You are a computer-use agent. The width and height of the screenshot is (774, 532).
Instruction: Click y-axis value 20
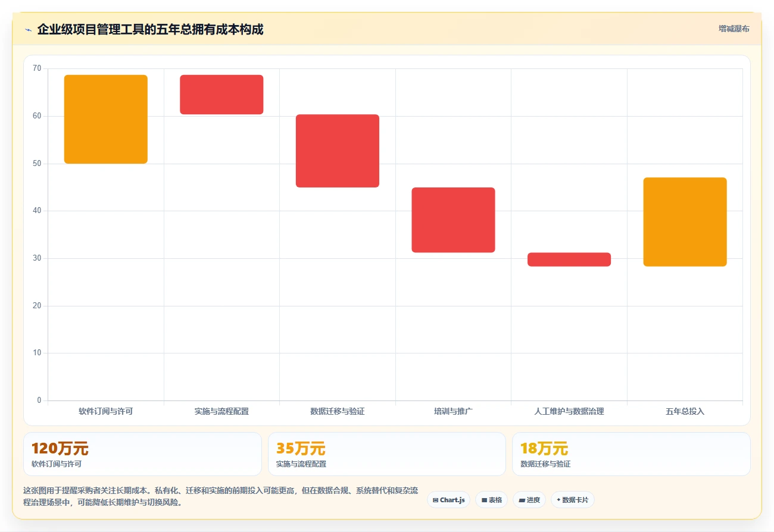pyautogui.click(x=37, y=305)
